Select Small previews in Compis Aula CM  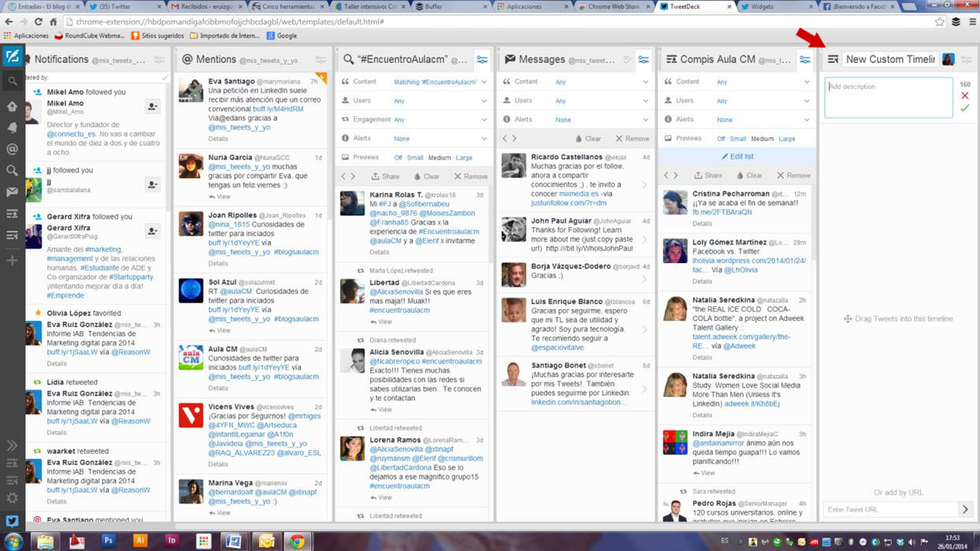[738, 139]
